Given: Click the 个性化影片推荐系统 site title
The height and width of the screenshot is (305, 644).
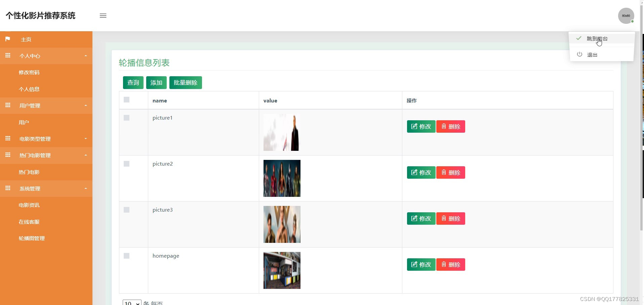Looking at the screenshot, I should point(40,16).
